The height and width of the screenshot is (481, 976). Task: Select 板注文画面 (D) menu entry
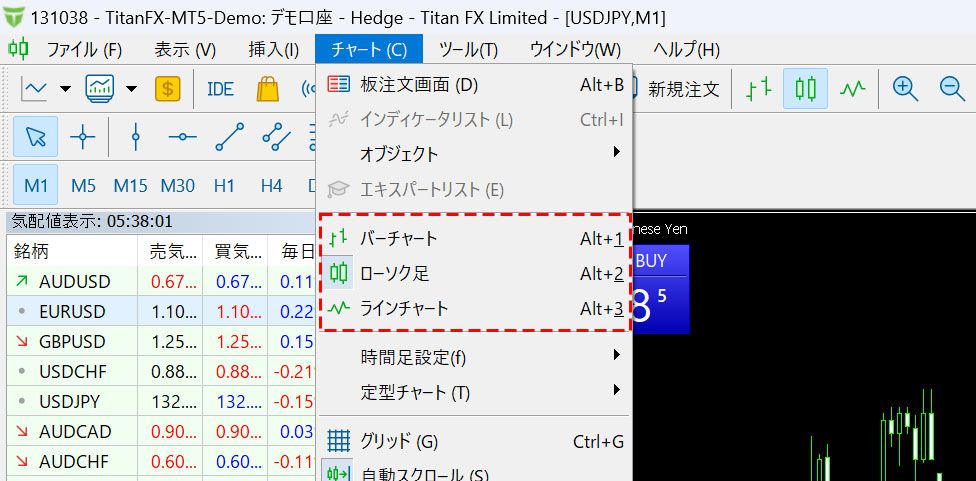coord(476,85)
